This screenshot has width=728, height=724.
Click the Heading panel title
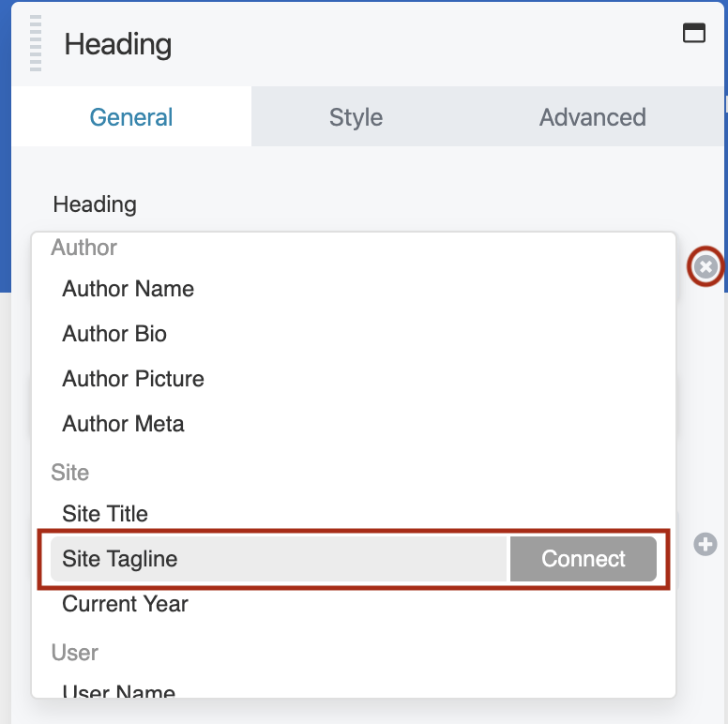pos(118,44)
